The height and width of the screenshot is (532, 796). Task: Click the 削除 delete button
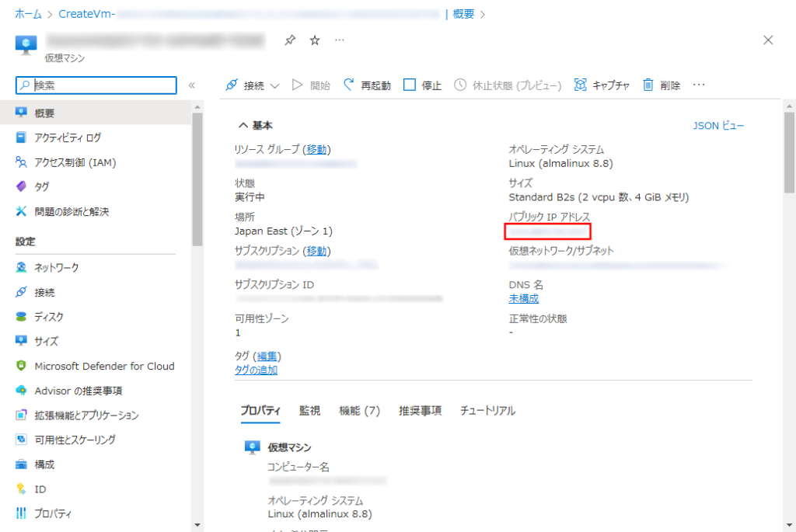point(662,85)
